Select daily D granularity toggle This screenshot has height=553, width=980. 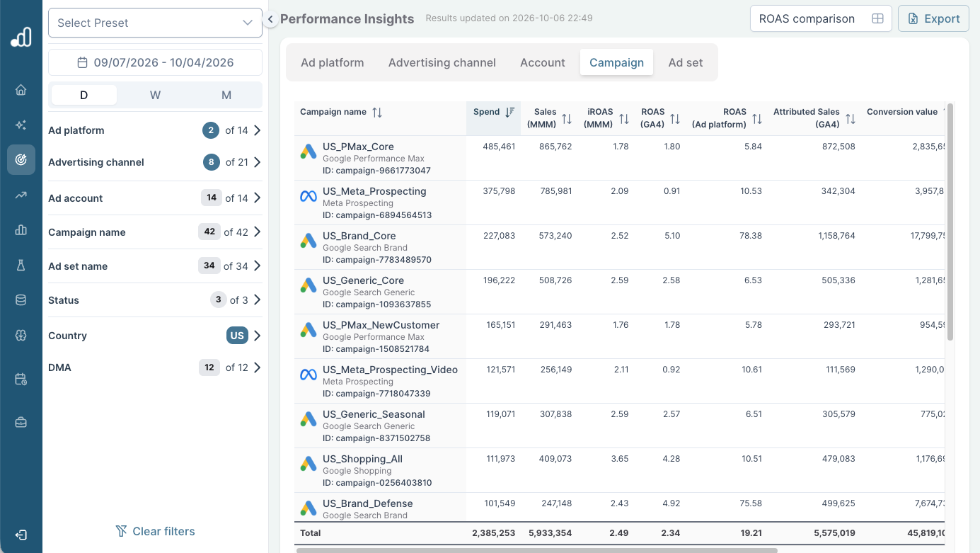84,95
